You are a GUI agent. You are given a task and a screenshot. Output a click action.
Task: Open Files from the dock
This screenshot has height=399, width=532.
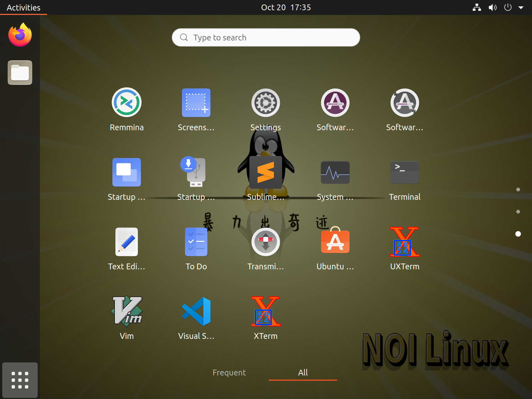click(20, 73)
